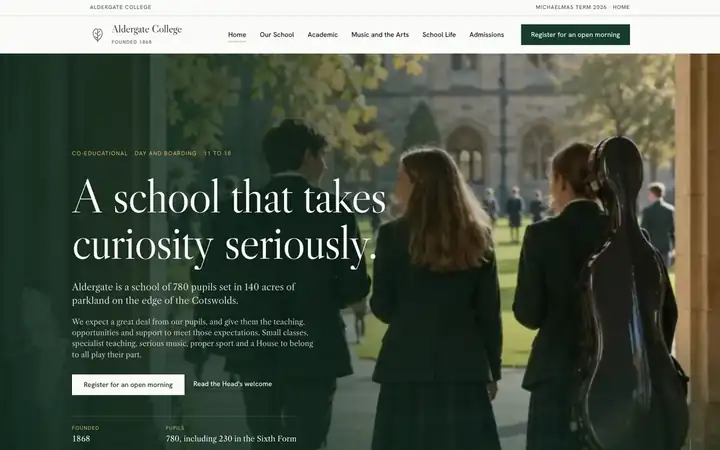The image size is (720, 450).
Task: Click the 1868 founded value
Action: tap(81, 439)
